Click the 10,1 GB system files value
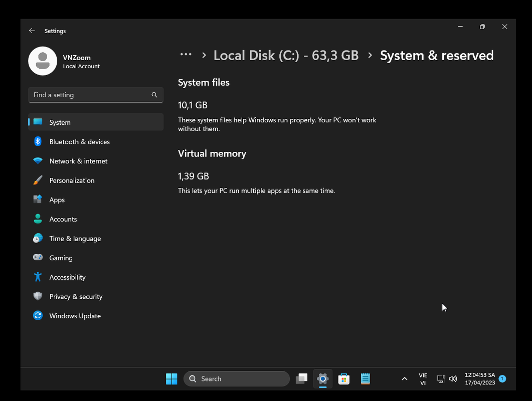This screenshot has height=401, width=532. pos(193,105)
